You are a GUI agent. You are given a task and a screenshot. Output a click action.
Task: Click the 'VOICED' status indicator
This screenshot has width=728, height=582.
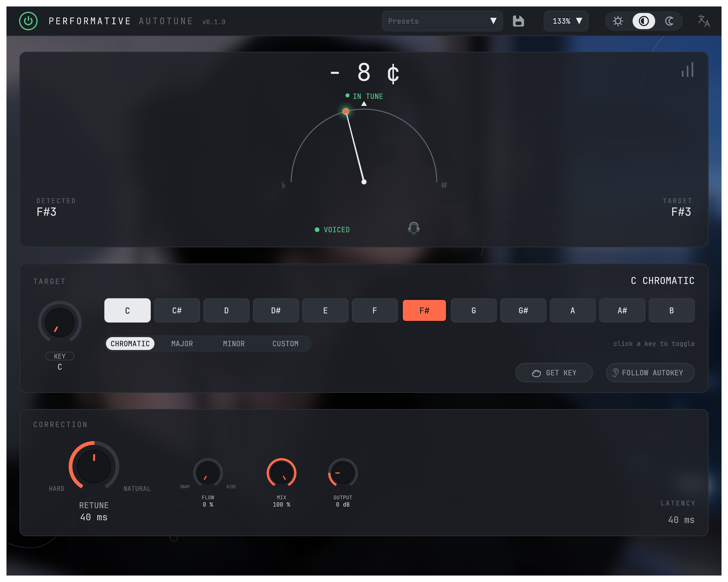tap(332, 229)
